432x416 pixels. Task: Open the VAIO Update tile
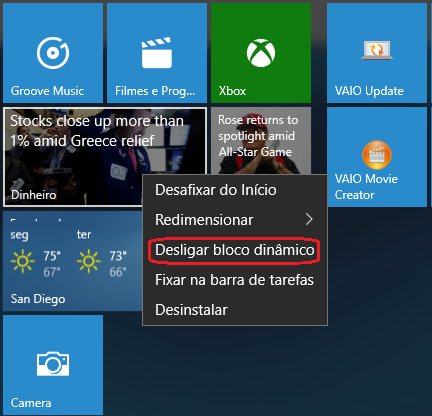[377, 53]
